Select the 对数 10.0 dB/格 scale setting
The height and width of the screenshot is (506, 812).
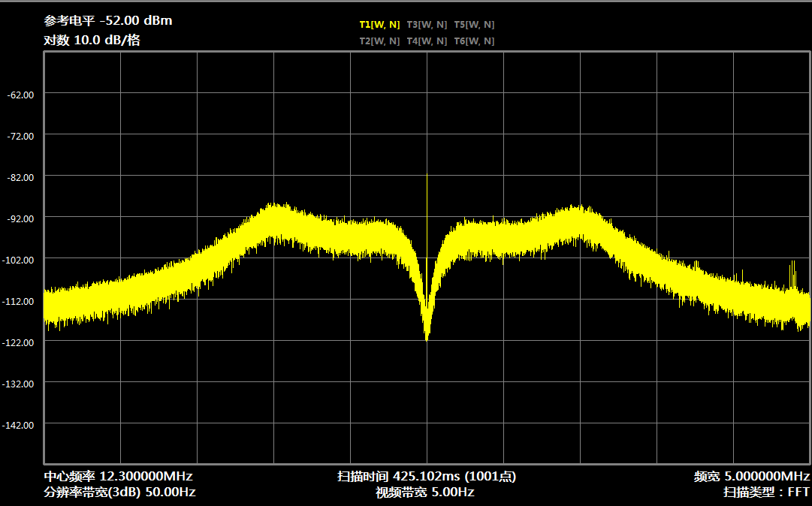coord(92,41)
